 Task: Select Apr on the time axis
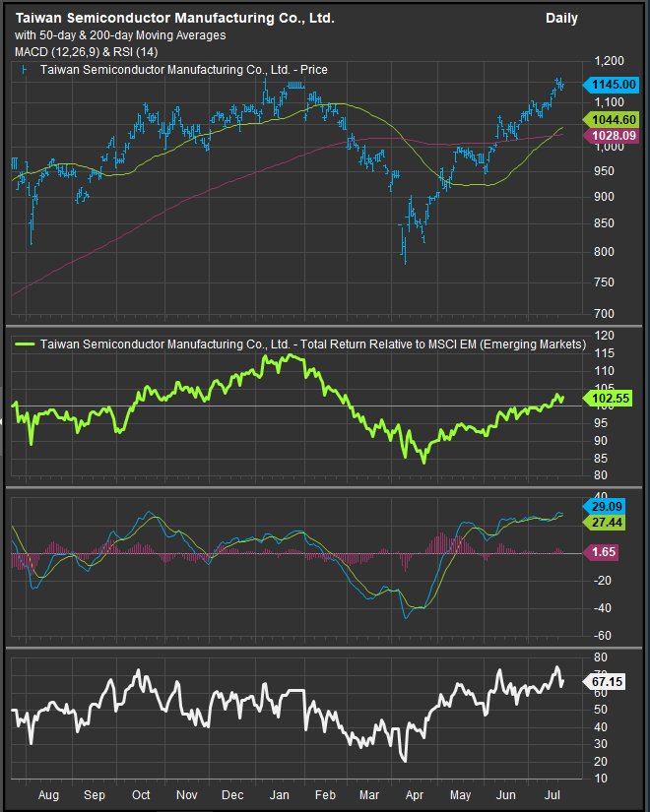click(x=416, y=794)
